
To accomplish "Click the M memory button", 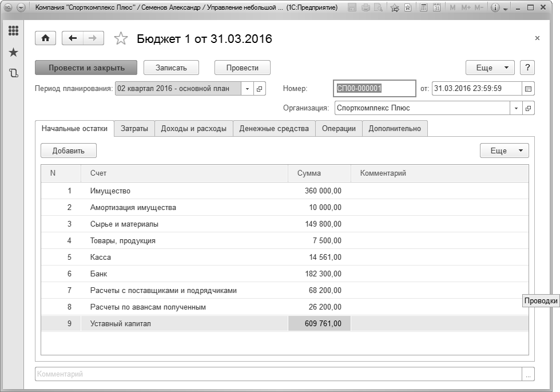I will [452, 7].
